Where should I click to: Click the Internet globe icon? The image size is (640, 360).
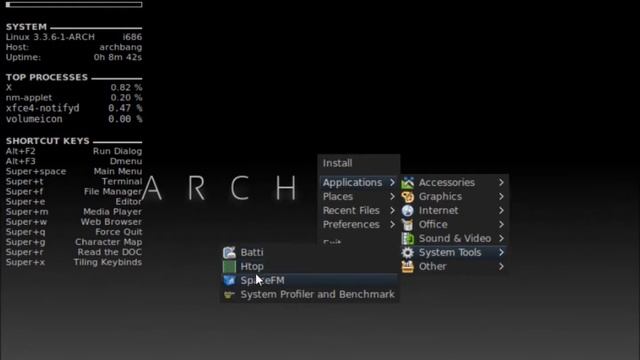[407, 211]
